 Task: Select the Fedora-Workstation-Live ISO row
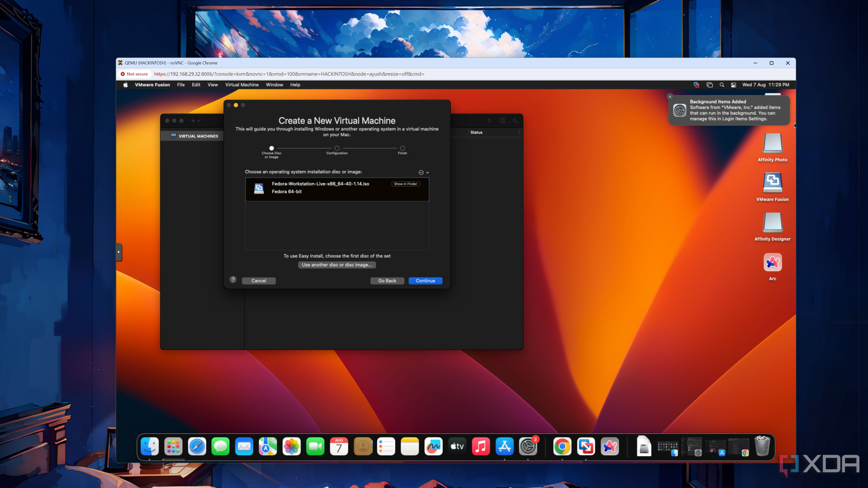coord(337,189)
